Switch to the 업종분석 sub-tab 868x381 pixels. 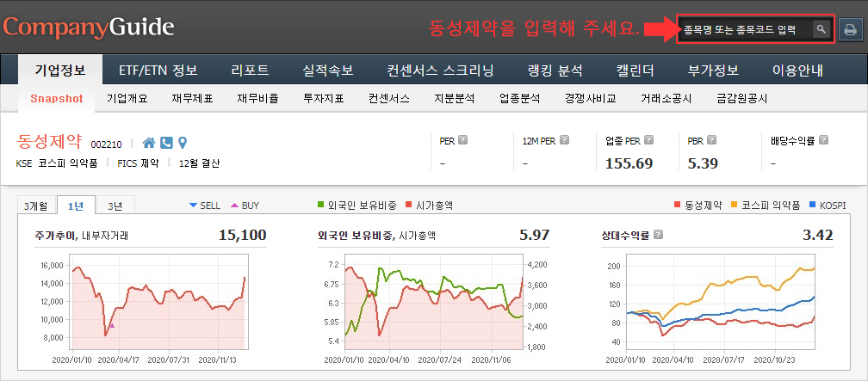click(x=520, y=99)
